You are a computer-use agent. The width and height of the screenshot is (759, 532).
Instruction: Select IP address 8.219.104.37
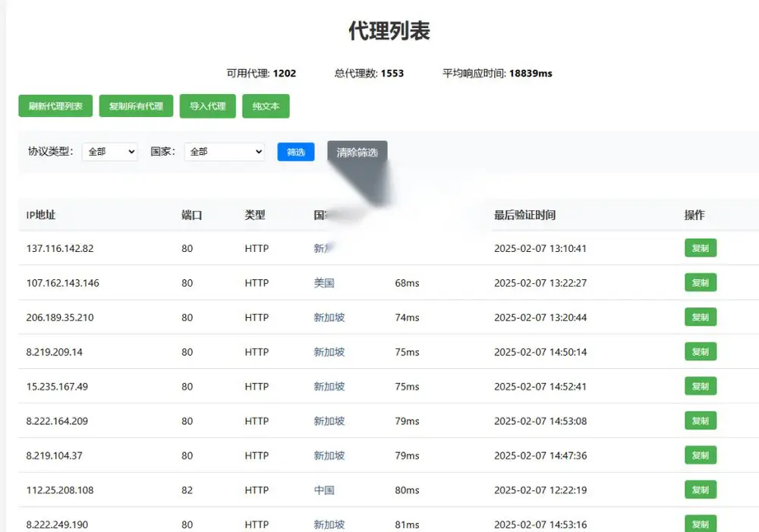pyautogui.click(x=54, y=455)
